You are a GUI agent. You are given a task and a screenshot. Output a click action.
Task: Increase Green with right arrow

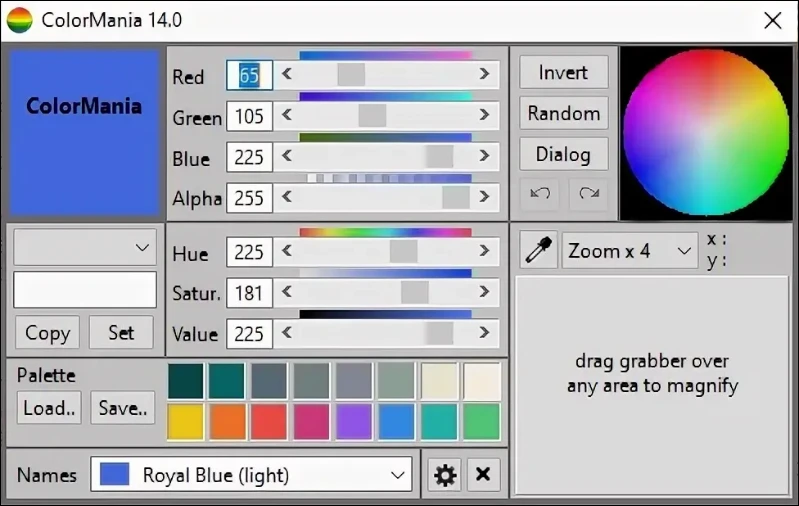(x=484, y=115)
